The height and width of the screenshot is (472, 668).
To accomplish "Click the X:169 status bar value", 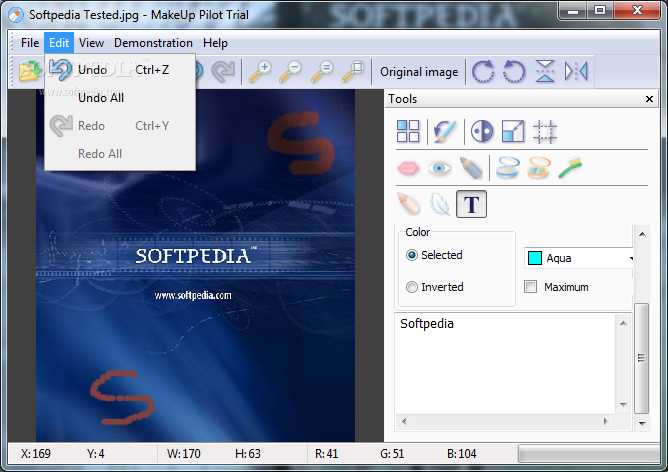I will (x=36, y=454).
